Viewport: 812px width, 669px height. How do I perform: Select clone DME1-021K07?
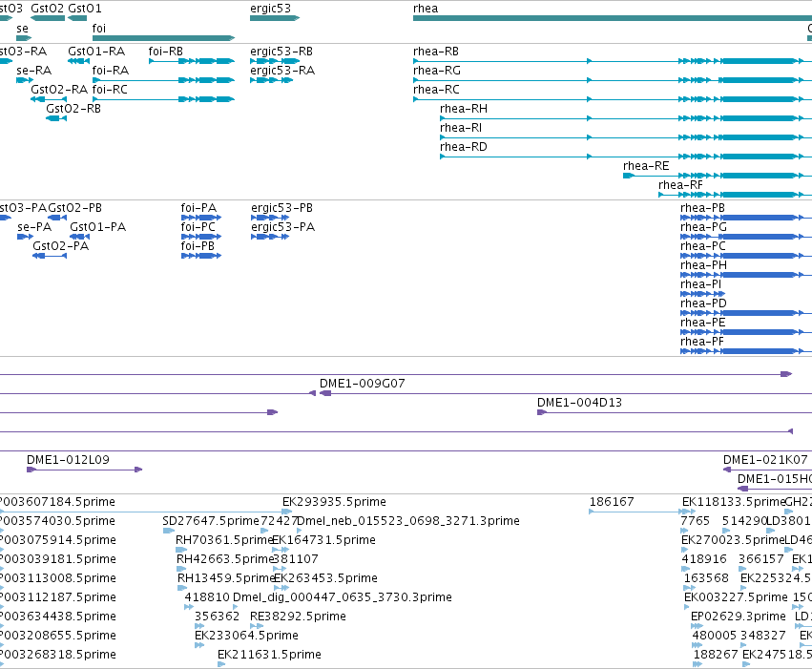point(767,470)
